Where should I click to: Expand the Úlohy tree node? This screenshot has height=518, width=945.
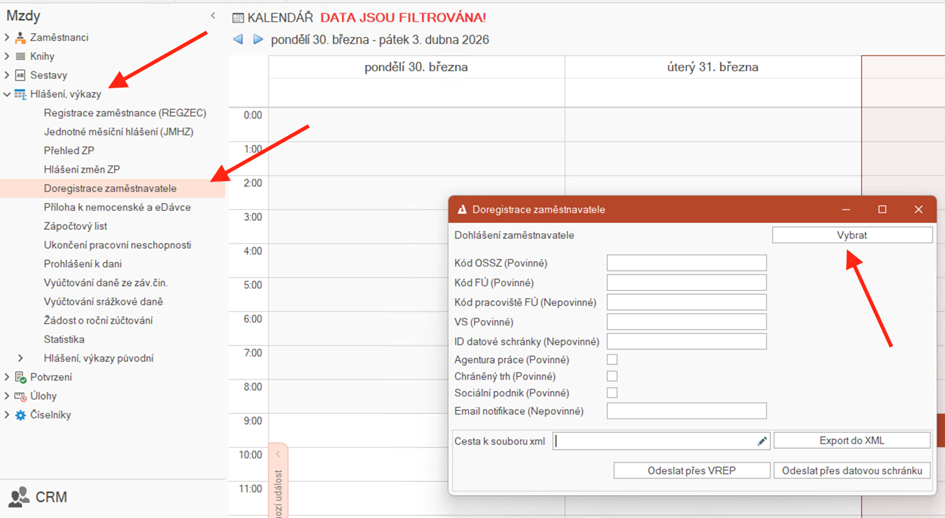coord(7,397)
